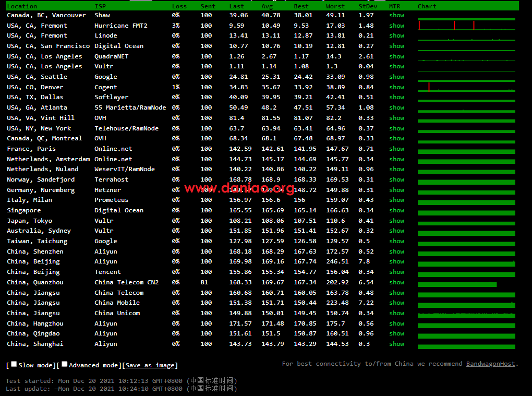This screenshot has height=396, width=532.
Task: Show MTR for Milan Prometeus row
Action: pos(396,200)
